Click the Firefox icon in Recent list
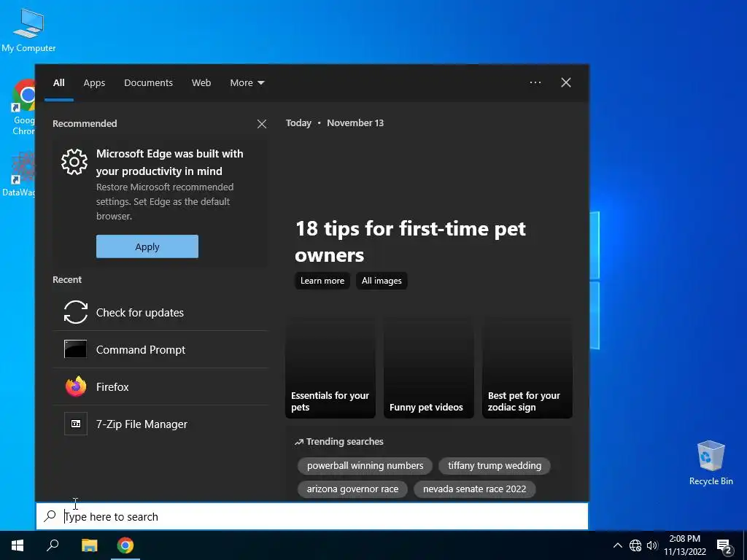The width and height of the screenshot is (747, 560). (76, 386)
